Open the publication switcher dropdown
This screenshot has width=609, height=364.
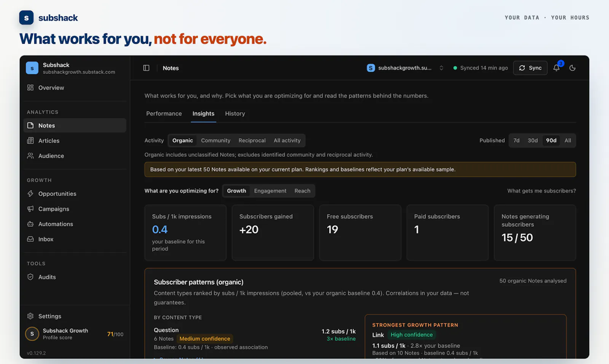coord(405,68)
